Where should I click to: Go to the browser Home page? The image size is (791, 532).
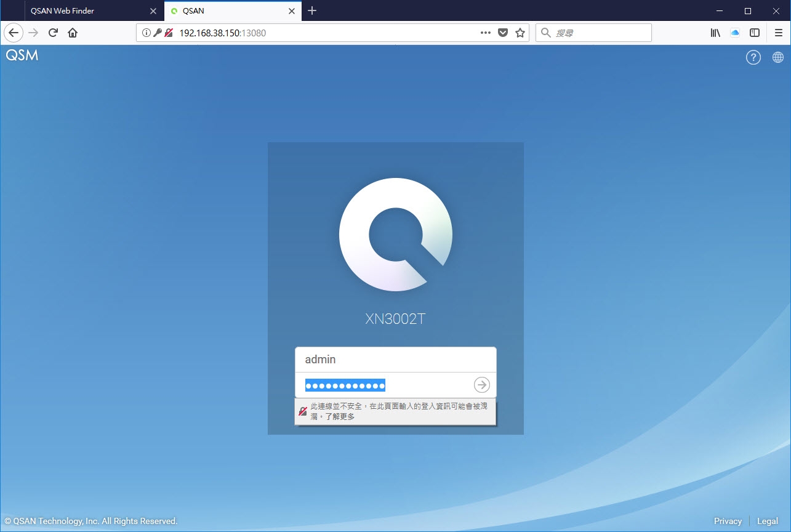click(73, 33)
